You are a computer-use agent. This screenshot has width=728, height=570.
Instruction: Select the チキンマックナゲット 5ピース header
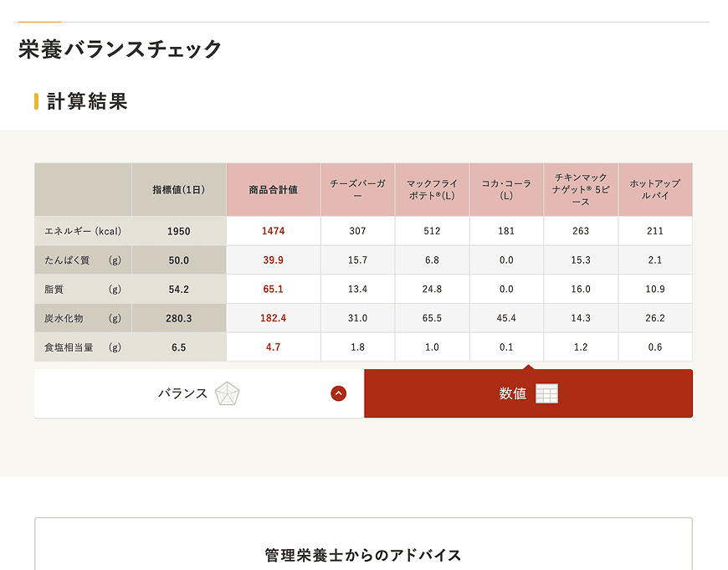click(x=581, y=189)
